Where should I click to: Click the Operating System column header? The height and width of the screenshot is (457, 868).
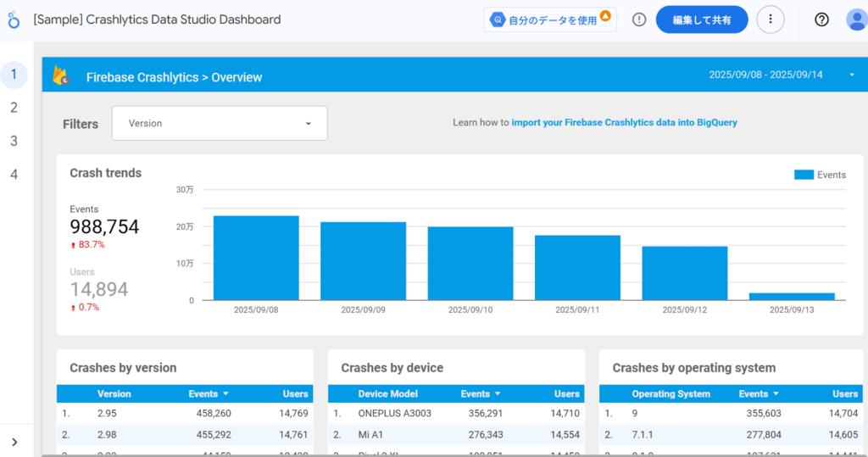point(670,393)
